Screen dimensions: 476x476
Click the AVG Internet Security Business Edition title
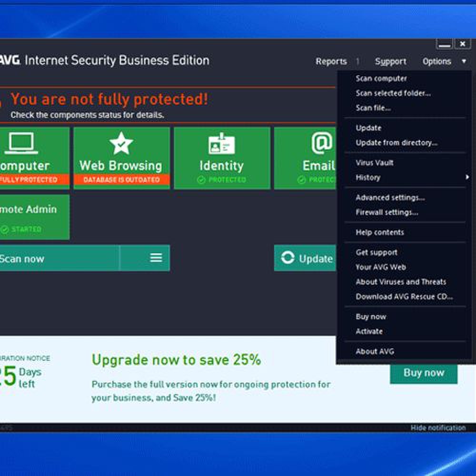[x=104, y=60]
